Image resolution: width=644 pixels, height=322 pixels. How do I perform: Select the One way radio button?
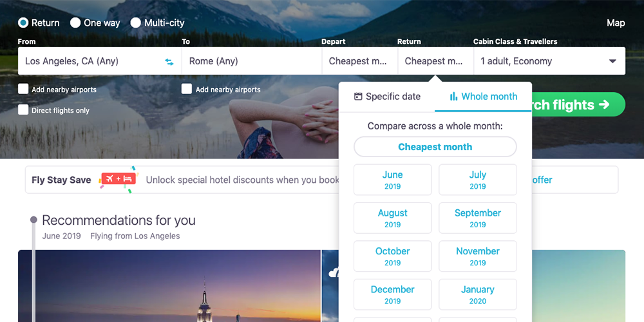(x=75, y=23)
